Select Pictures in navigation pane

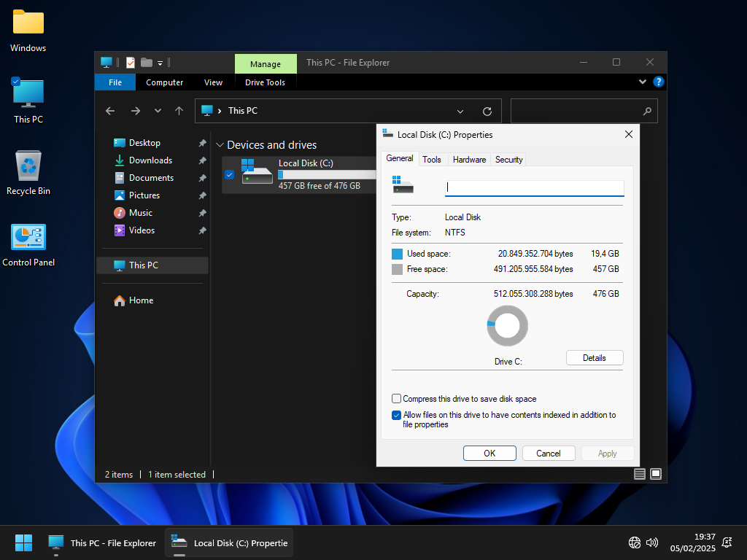pyautogui.click(x=144, y=195)
